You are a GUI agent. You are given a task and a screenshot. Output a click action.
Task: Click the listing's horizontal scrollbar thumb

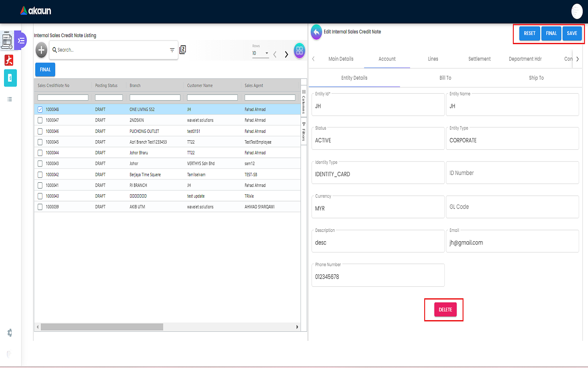pos(102,327)
